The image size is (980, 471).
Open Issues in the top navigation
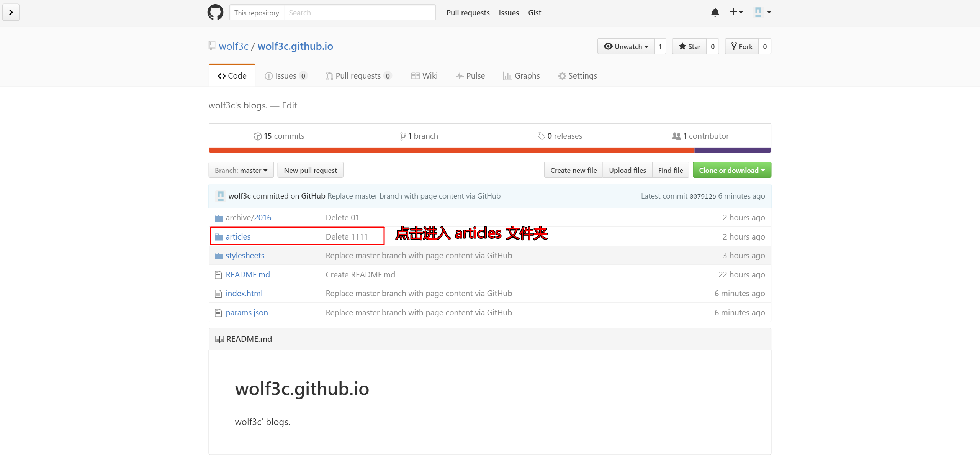tap(509, 13)
